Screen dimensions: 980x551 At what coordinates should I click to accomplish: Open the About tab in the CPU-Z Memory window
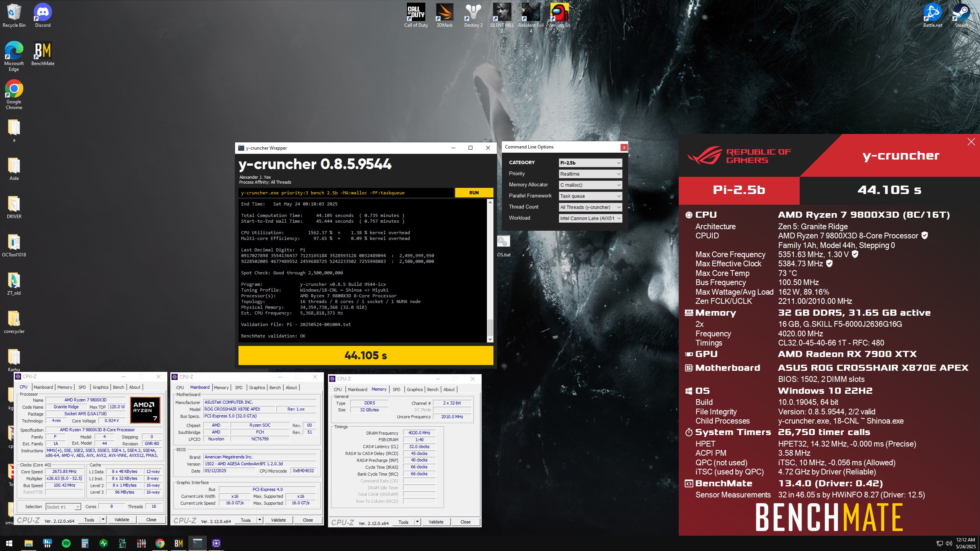point(449,390)
